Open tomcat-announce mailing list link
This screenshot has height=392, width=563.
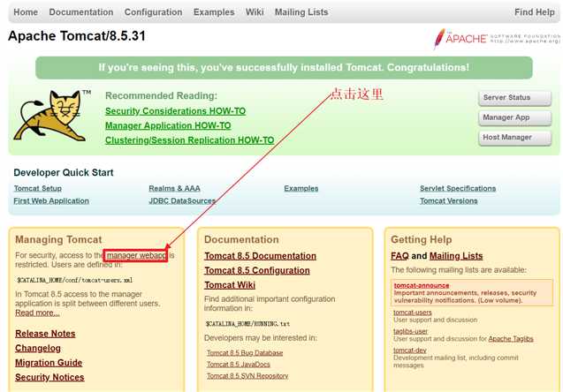pos(422,285)
